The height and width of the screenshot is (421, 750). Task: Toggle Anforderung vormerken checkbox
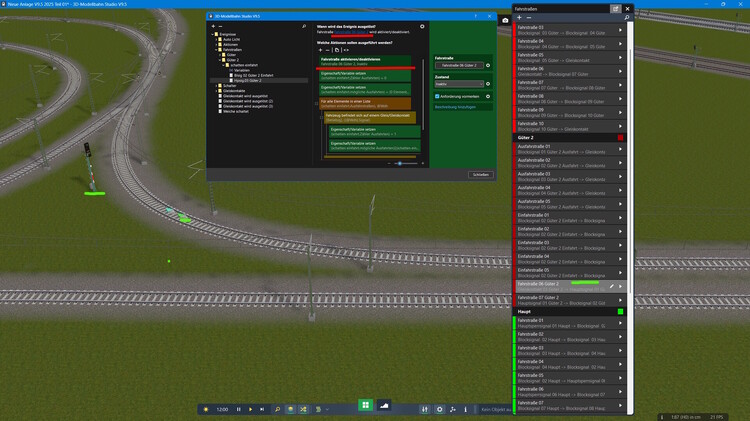tap(437, 97)
